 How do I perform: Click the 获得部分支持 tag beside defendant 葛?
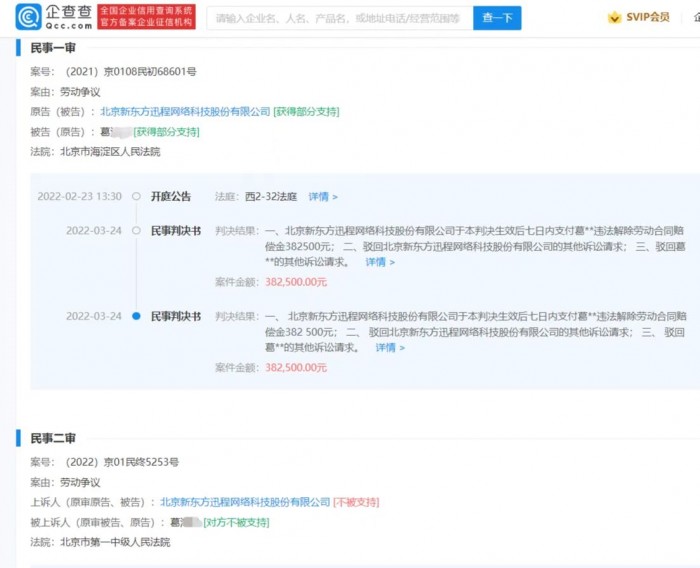[166, 132]
